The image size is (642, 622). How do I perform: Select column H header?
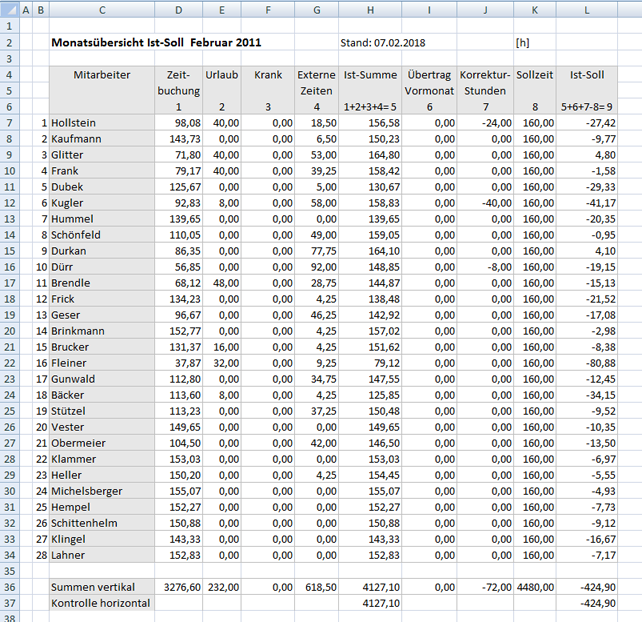click(x=370, y=10)
